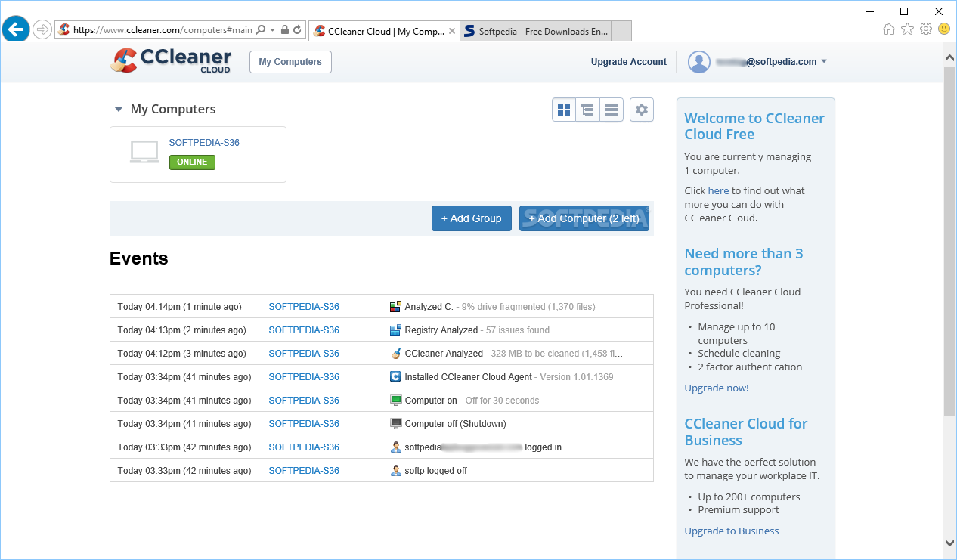
Task: Click the 'here' link in welcome panel
Action: pos(719,191)
